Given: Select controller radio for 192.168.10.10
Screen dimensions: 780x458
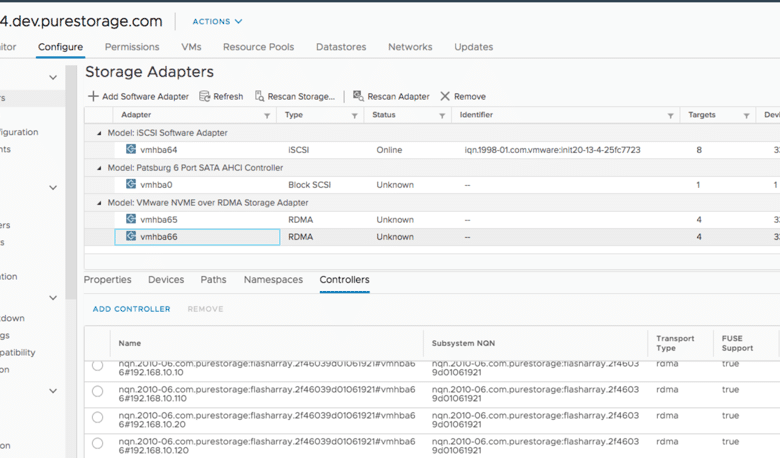Looking at the screenshot, I should point(98,366).
